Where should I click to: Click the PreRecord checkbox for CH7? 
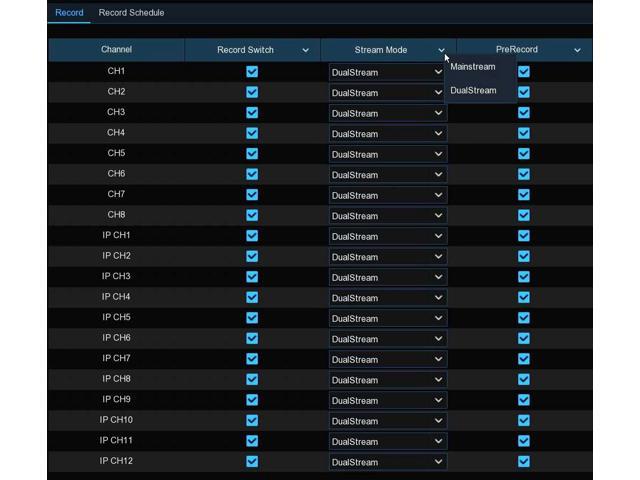[x=523, y=195]
